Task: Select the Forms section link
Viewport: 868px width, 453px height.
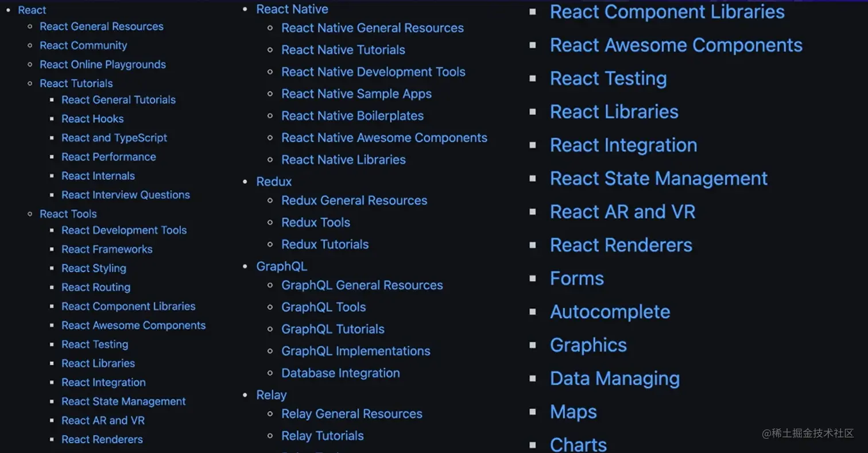Action: pyautogui.click(x=576, y=278)
